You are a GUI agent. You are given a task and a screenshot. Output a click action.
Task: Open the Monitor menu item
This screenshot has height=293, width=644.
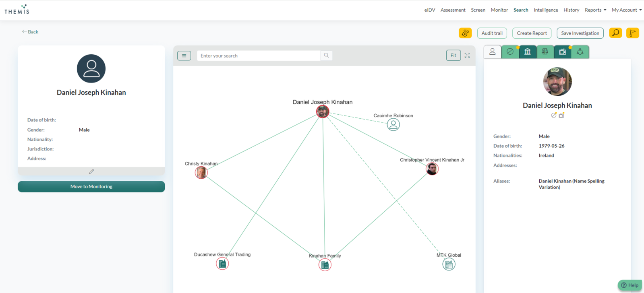click(499, 10)
